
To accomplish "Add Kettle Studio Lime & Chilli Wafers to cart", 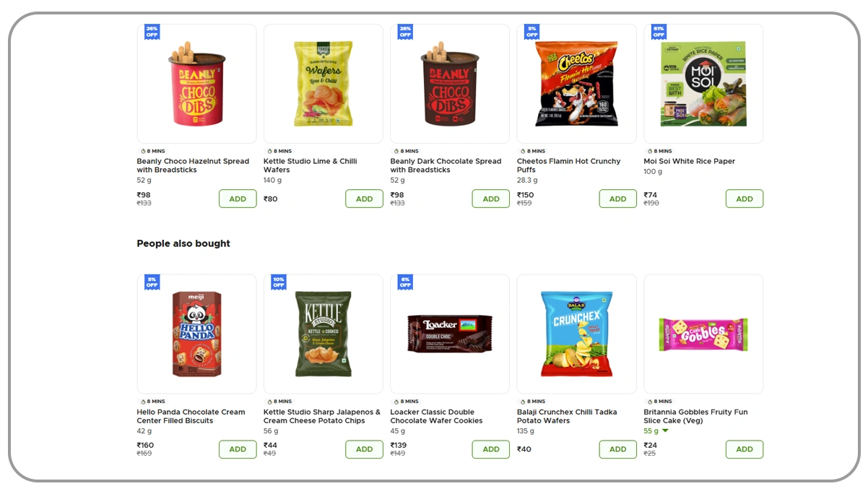I will click(364, 199).
